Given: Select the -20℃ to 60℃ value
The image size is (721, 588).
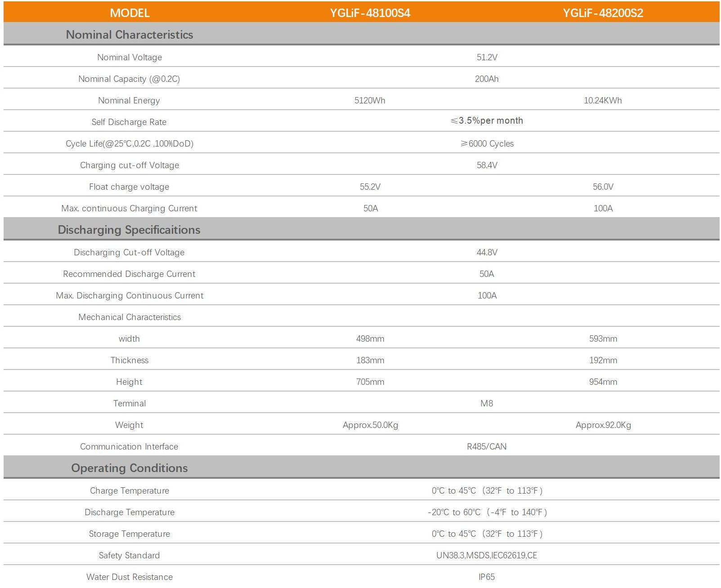Looking at the screenshot, I should tap(487, 512).
